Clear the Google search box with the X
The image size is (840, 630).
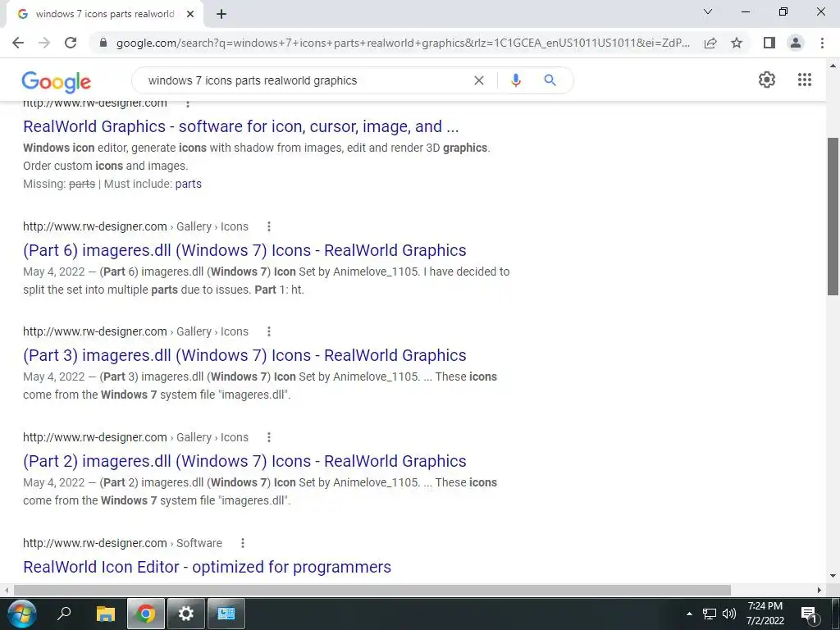479,80
